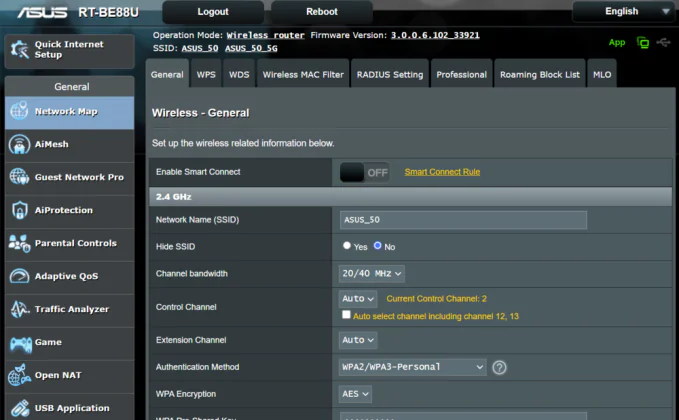Open the AiProtection menu item
Image resolution: width=679 pixels, height=420 pixels.
[x=69, y=210]
